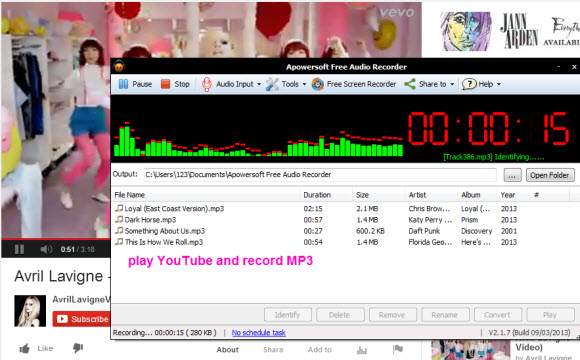Open the video statistics chart icon
This screenshot has width=580, height=360.
coord(362,350)
